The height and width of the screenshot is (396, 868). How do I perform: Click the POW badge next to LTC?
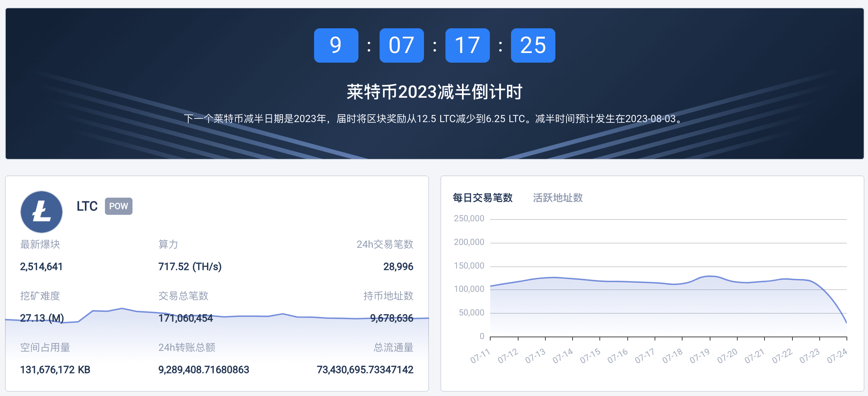click(x=119, y=206)
